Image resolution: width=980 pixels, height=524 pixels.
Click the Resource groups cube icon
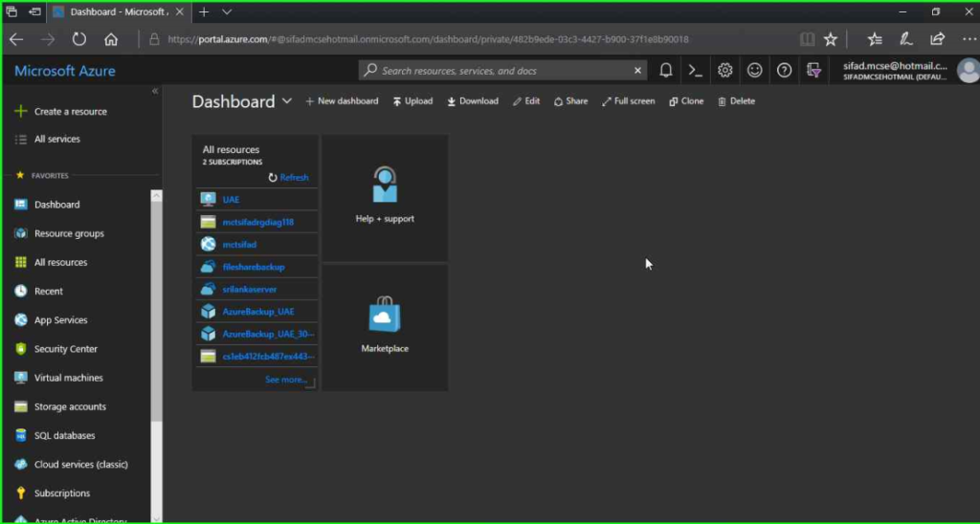pyautogui.click(x=21, y=233)
